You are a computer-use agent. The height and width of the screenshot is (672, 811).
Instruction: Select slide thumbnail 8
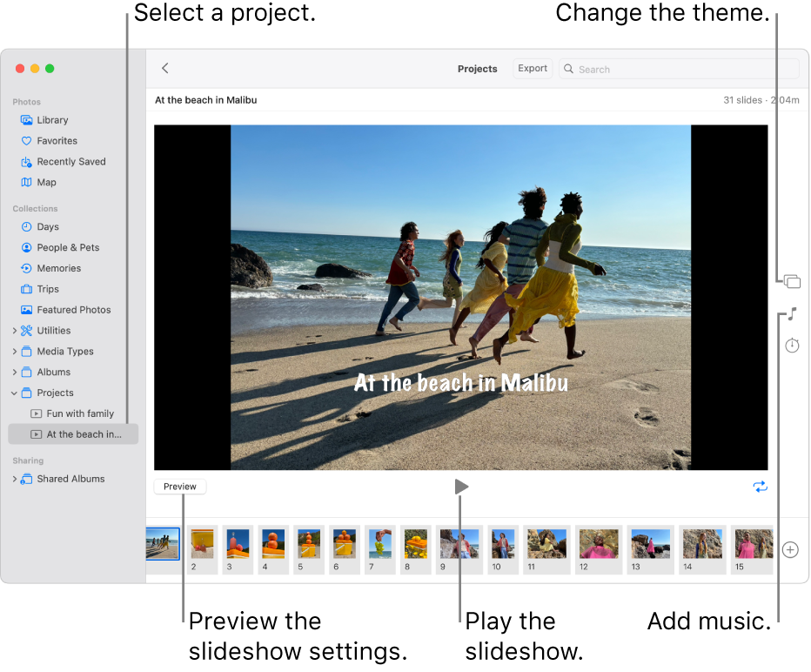coord(416,549)
